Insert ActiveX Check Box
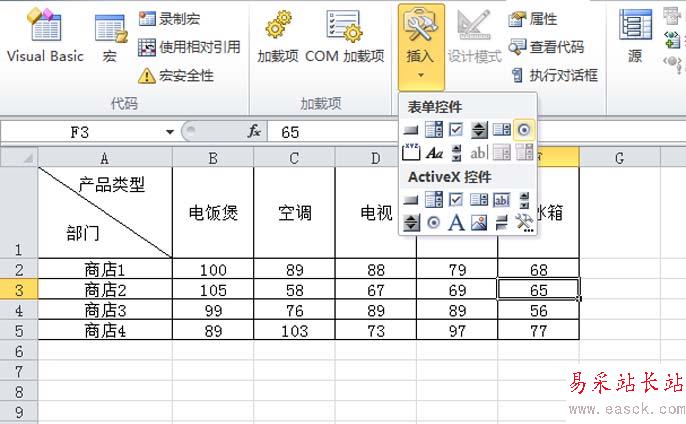The width and height of the screenshot is (686, 424). 456,200
